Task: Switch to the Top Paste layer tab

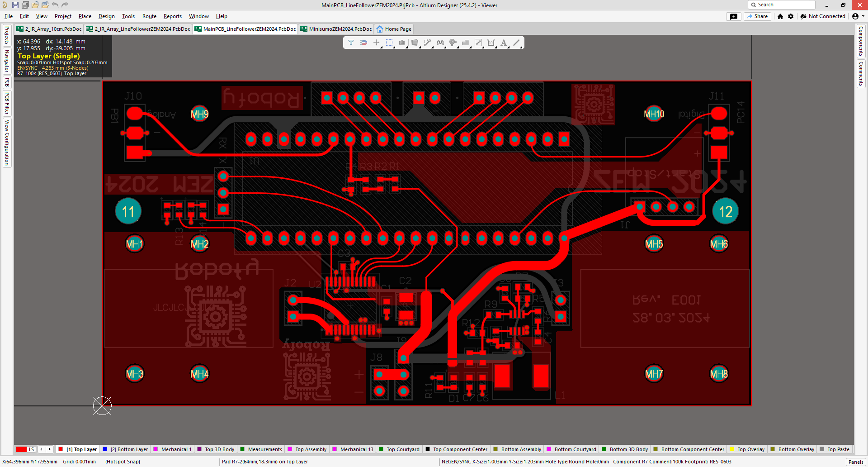Action: pyautogui.click(x=835, y=449)
